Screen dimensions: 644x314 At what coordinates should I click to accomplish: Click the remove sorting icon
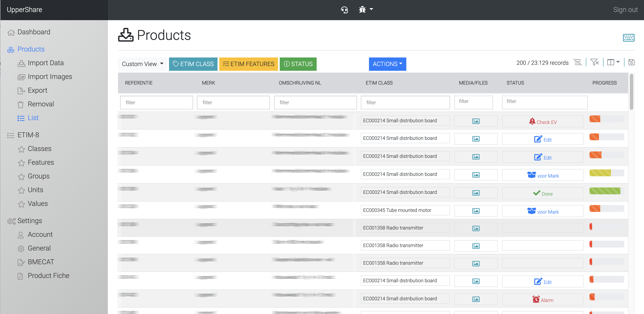[578, 62]
